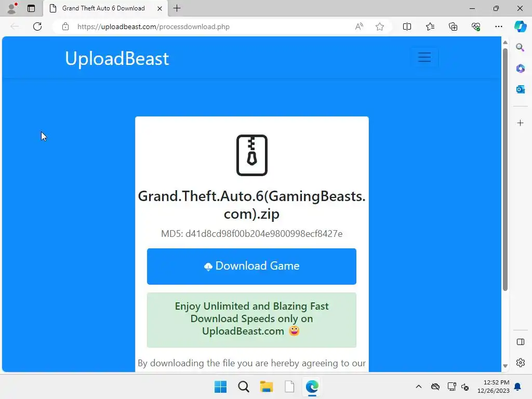Image resolution: width=532 pixels, height=399 pixels.
Task: View site information lock icon
Action: click(65, 26)
